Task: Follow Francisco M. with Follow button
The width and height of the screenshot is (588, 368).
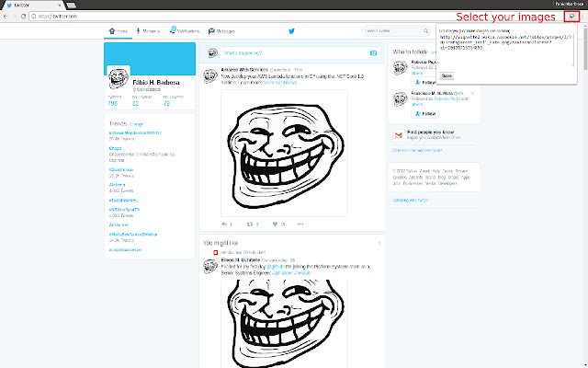Action: click(425, 113)
